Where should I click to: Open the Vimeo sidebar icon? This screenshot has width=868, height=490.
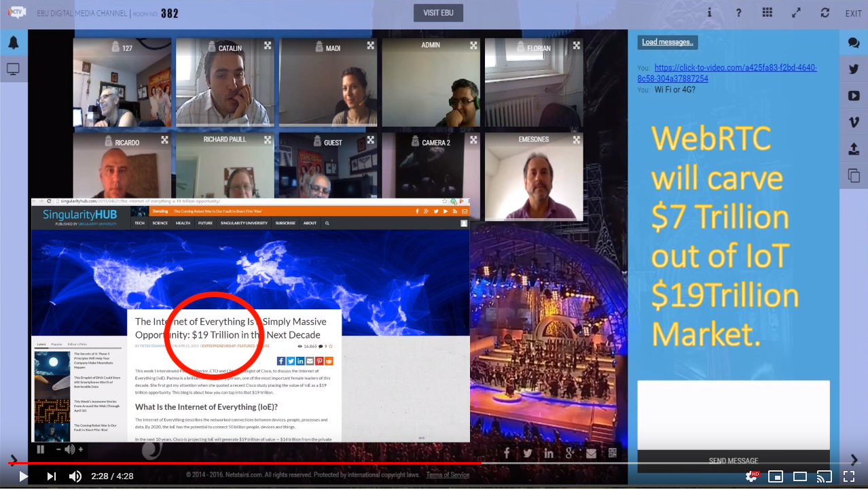[x=854, y=122]
